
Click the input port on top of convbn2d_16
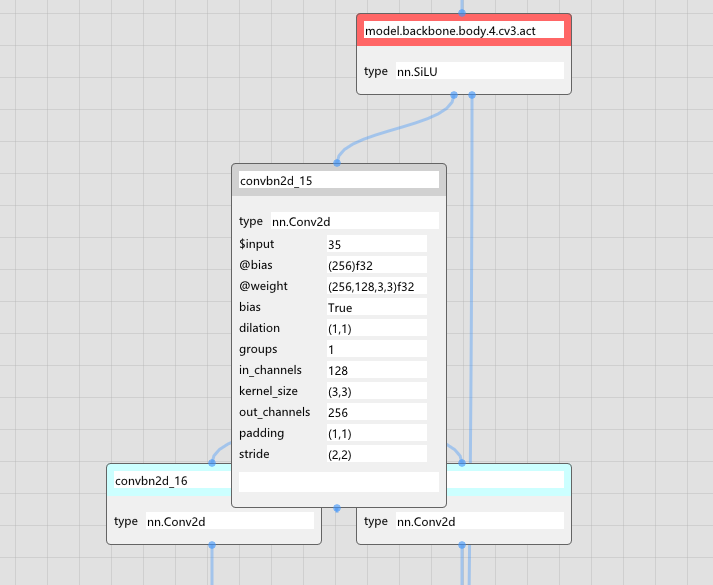pos(212,463)
